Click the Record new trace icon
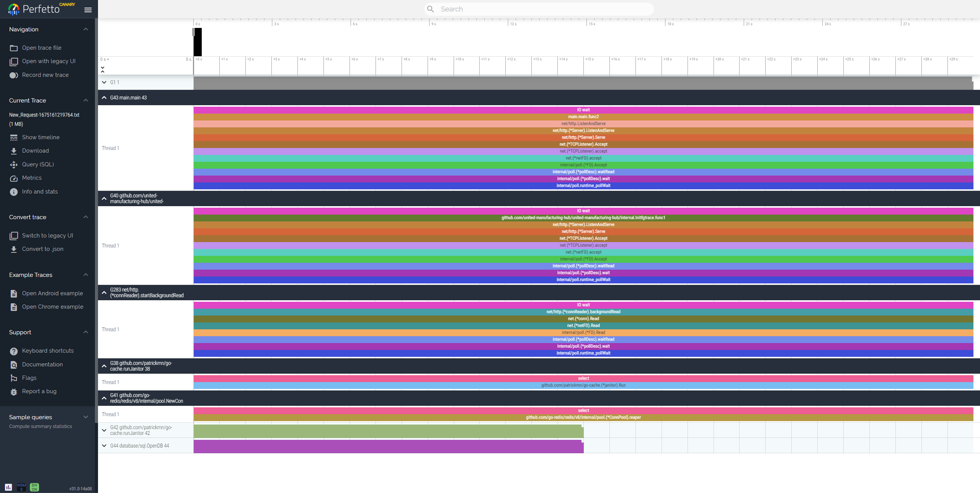This screenshot has width=980, height=493. 14,75
